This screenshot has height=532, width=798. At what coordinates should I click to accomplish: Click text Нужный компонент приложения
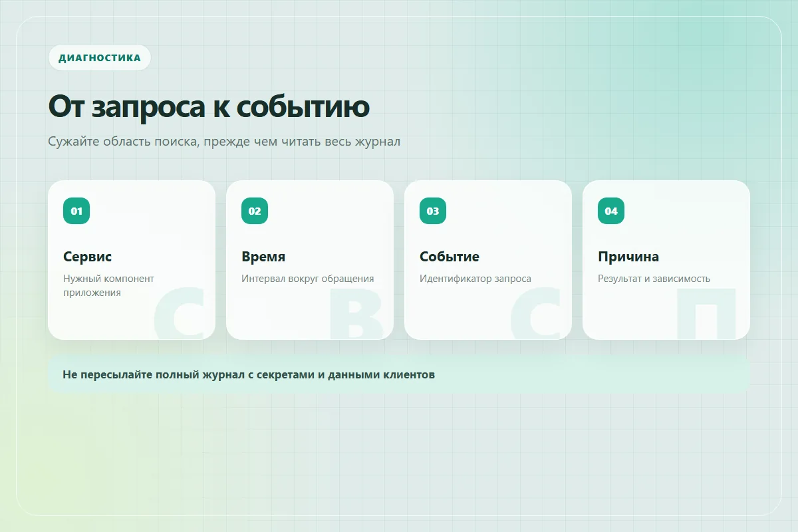pyautogui.click(x=109, y=285)
